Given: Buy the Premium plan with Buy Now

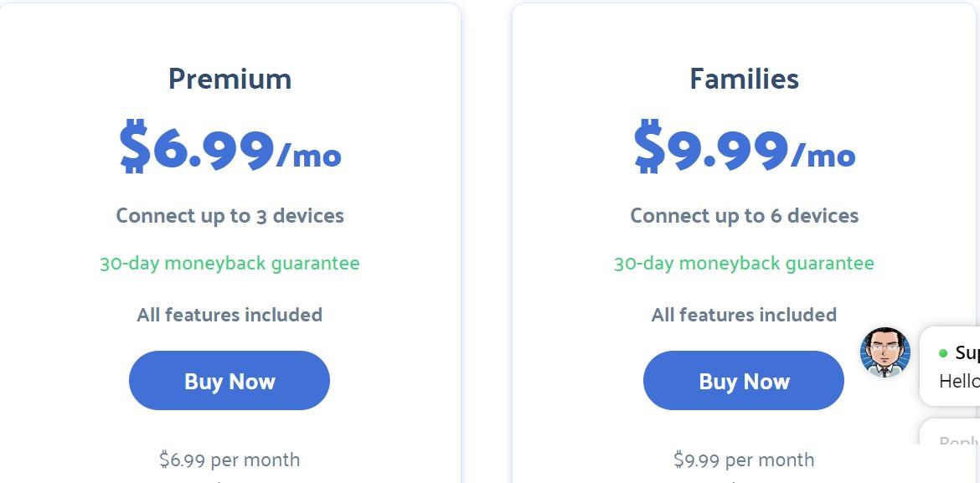Looking at the screenshot, I should pos(230,381).
